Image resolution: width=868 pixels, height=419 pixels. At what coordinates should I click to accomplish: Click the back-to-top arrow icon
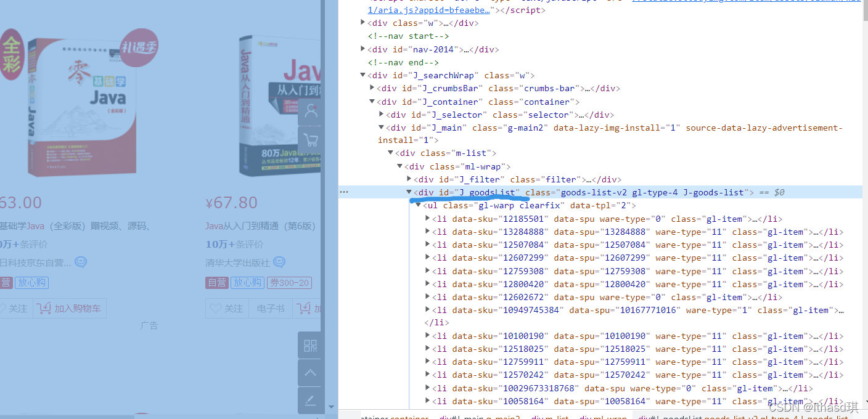point(310,373)
